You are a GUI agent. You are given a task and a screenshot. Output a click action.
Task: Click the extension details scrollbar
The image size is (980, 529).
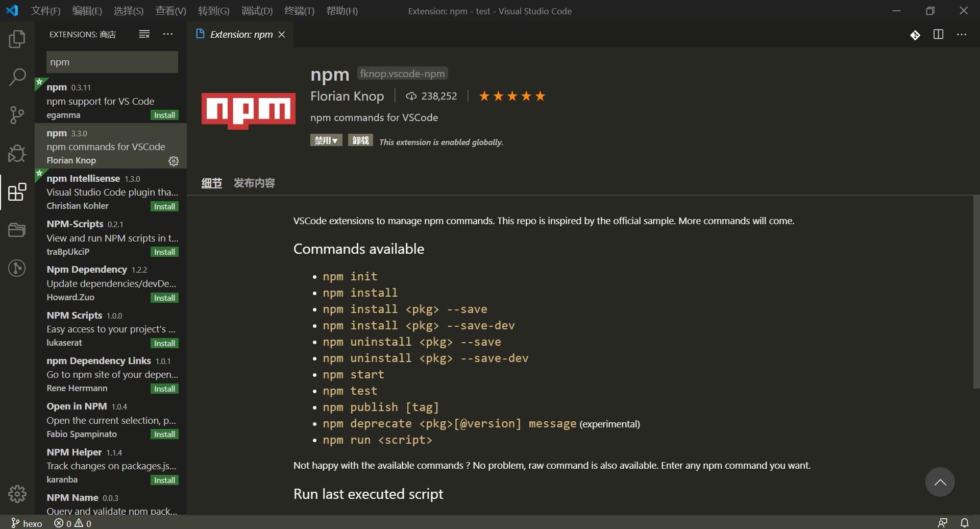point(976,292)
